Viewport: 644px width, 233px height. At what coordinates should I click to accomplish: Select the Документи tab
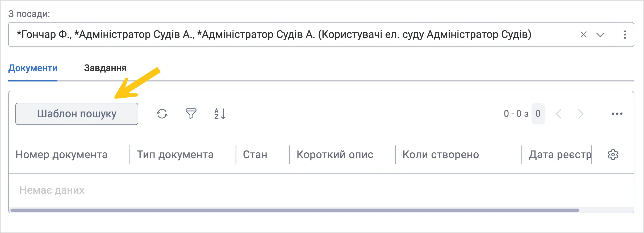[33, 68]
